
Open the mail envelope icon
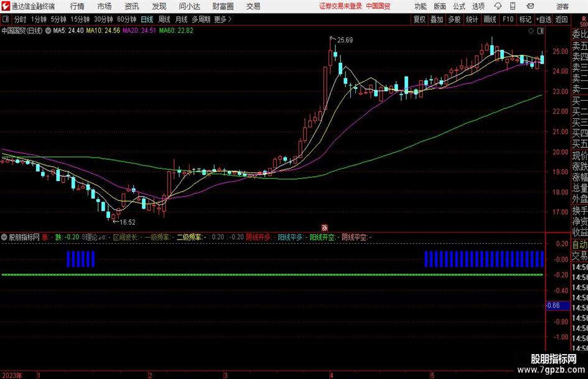point(530,6)
